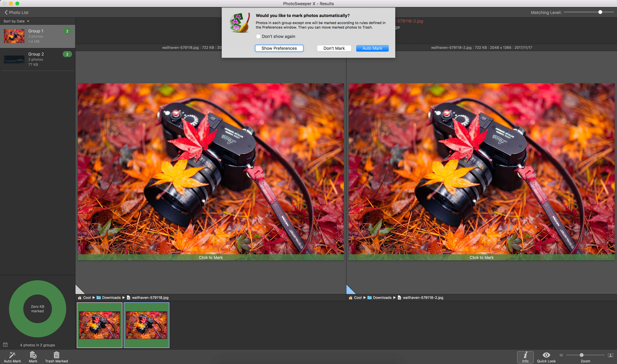The width and height of the screenshot is (617, 364).
Task: Click the large-size zoom icon
Action: coord(610,355)
